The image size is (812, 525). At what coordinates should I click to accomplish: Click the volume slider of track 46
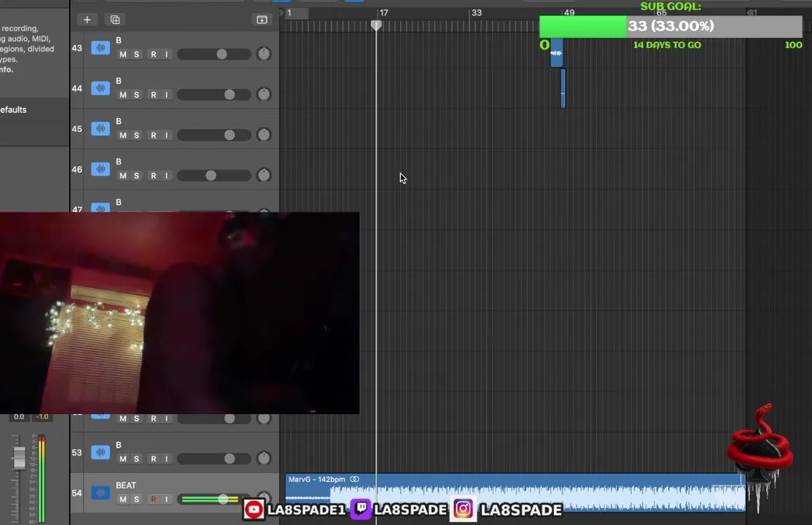[214, 175]
